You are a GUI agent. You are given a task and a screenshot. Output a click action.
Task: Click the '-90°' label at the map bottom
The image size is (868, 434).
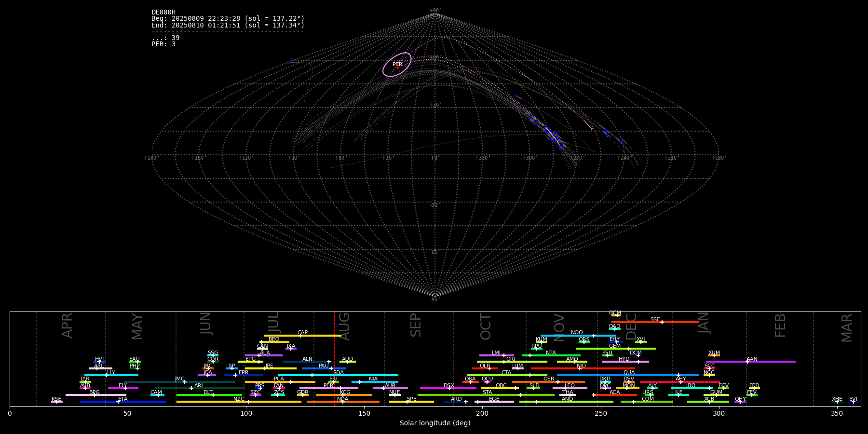435,300
